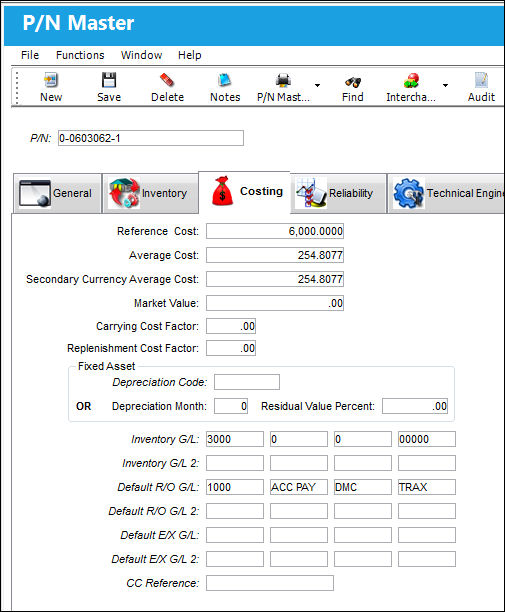Switch to the Inventory tab
The image size is (505, 612).
click(150, 193)
